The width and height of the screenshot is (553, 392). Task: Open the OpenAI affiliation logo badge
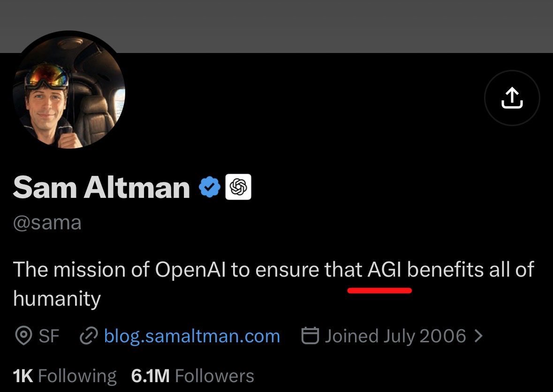tap(238, 187)
